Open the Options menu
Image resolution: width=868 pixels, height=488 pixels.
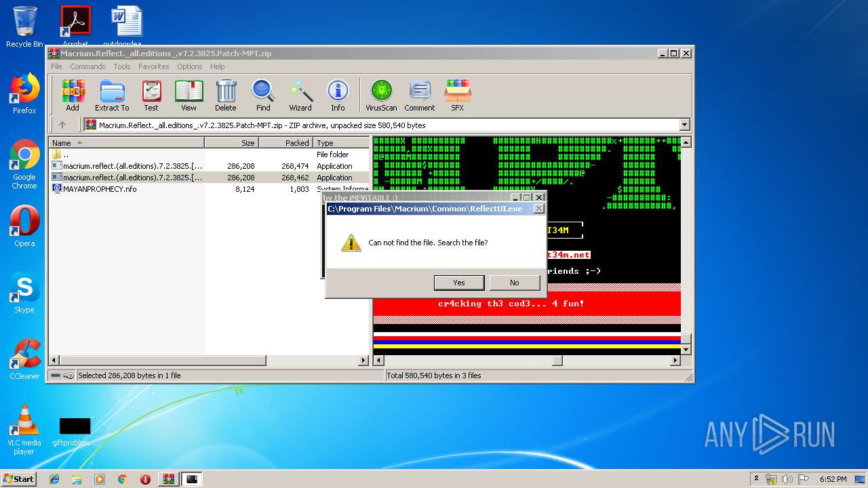pyautogui.click(x=190, y=66)
